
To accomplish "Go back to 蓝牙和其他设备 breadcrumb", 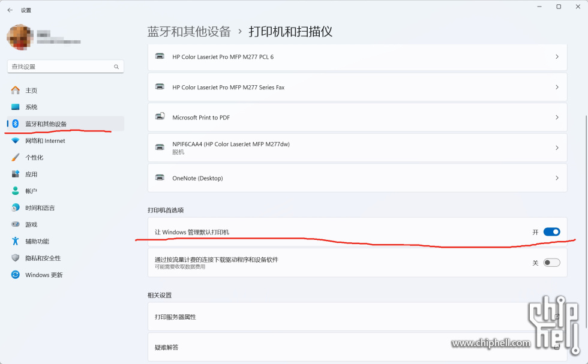I will [189, 32].
